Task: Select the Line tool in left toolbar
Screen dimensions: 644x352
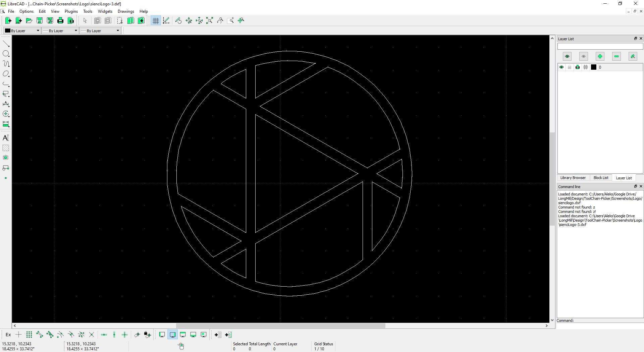Action: click(6, 44)
